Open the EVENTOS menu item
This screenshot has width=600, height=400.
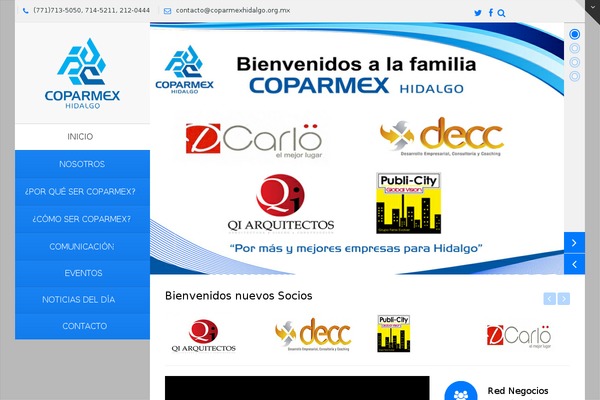point(82,273)
